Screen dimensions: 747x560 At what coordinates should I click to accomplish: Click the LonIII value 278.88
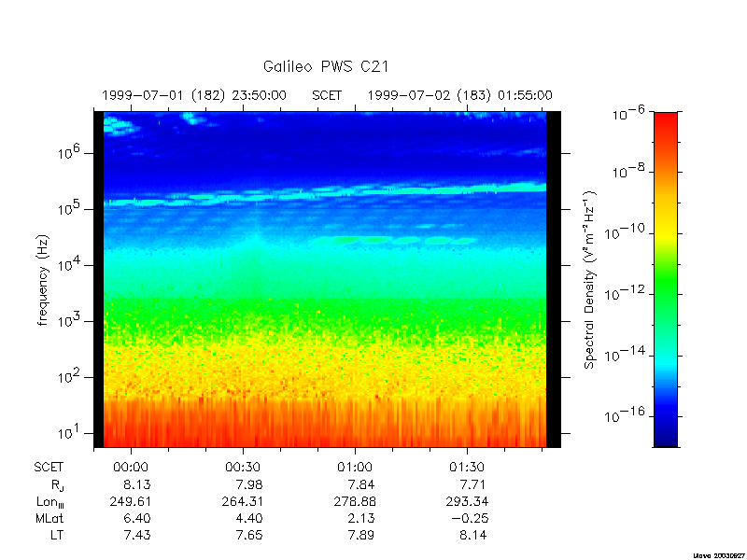355,501
